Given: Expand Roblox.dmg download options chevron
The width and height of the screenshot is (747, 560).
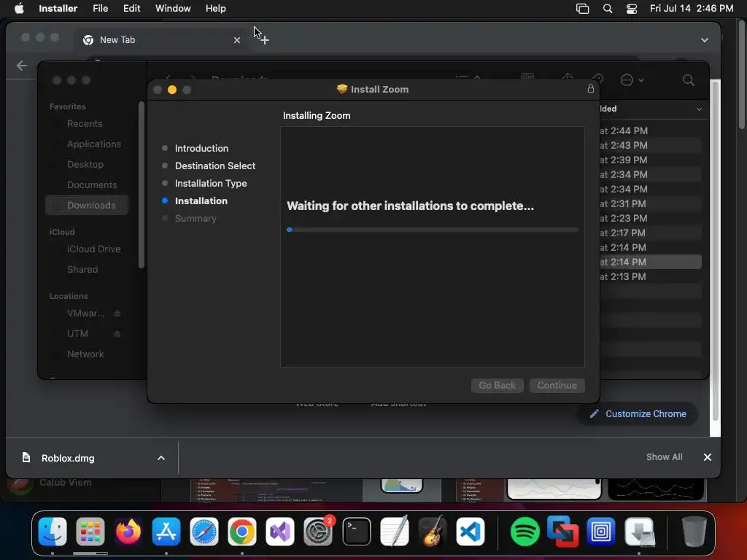Looking at the screenshot, I should pos(161,458).
